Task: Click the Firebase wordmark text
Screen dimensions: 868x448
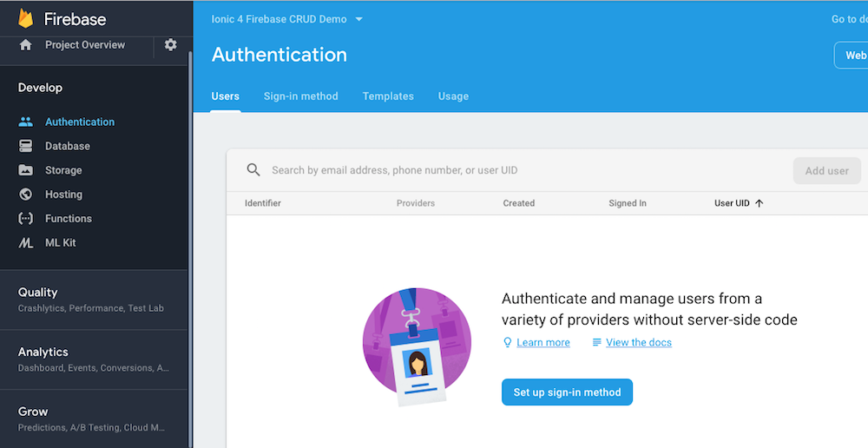Action: pos(76,19)
